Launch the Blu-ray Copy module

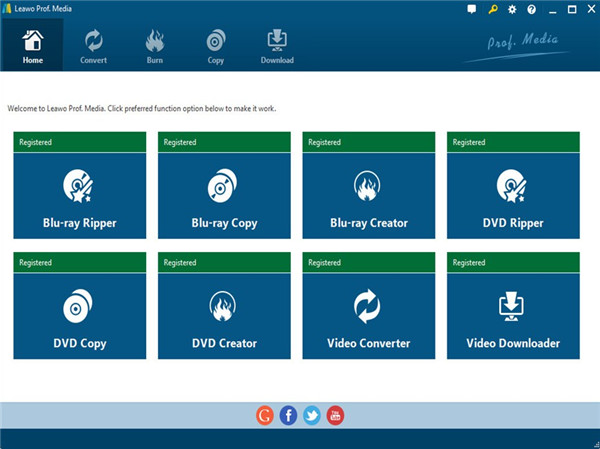(224, 195)
